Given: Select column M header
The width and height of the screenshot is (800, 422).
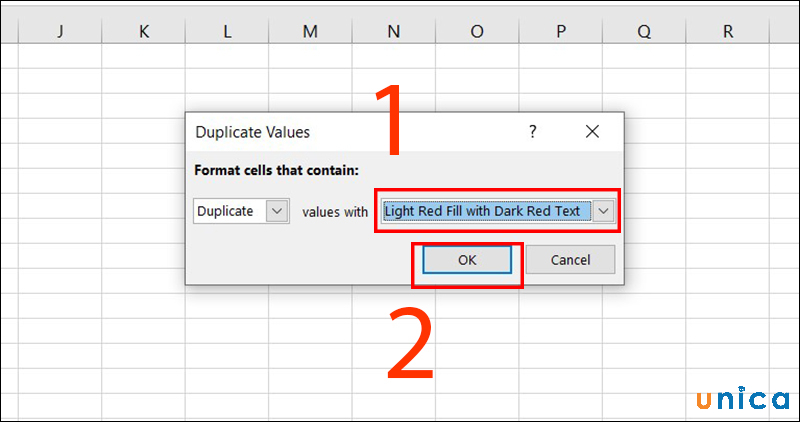Looking at the screenshot, I should [310, 31].
